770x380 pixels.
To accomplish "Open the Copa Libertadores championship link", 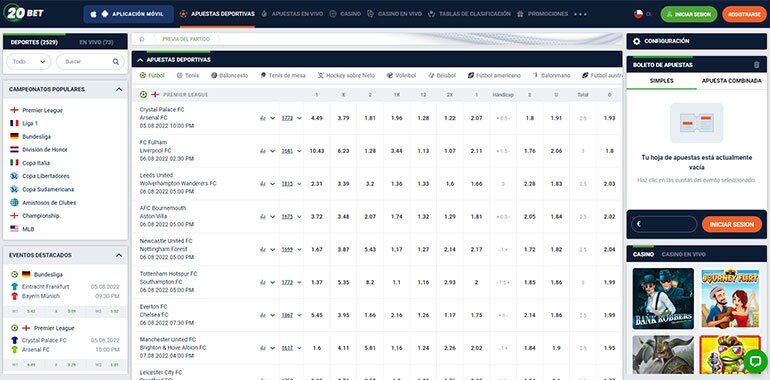I will pyautogui.click(x=46, y=176).
